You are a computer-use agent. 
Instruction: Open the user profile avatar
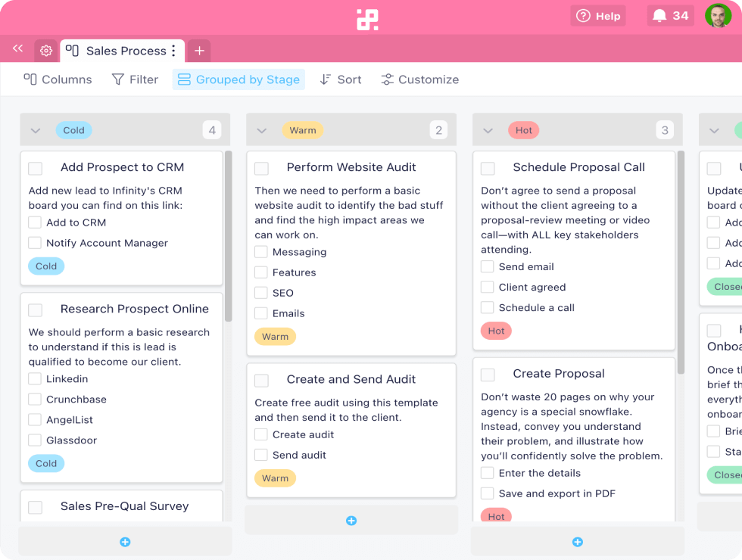coord(718,16)
